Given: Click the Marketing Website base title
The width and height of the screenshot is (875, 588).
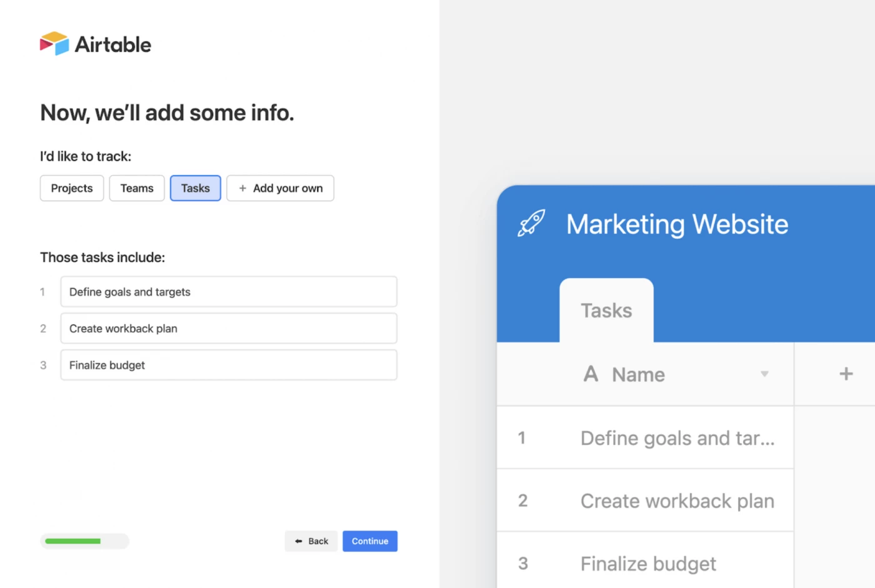Looking at the screenshot, I should pyautogui.click(x=677, y=224).
